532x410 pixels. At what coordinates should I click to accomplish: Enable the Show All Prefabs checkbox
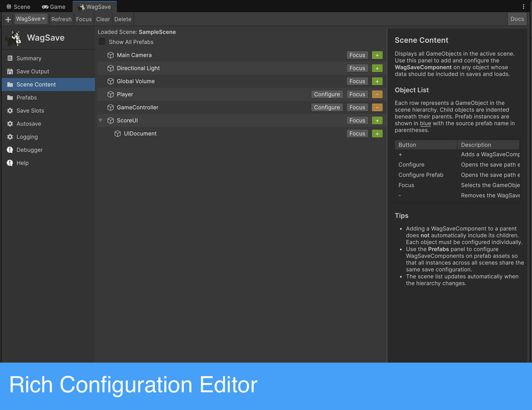coord(102,42)
